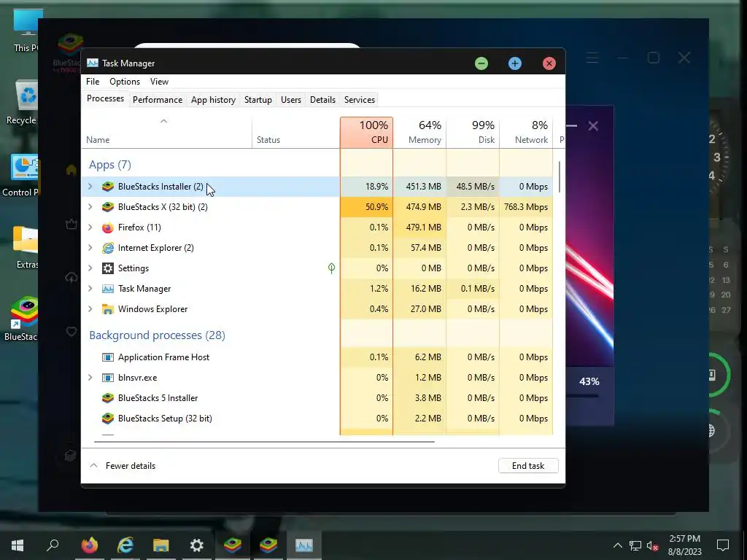
Task: Click the BlueStacks 5 Installer process icon
Action: coord(108,398)
